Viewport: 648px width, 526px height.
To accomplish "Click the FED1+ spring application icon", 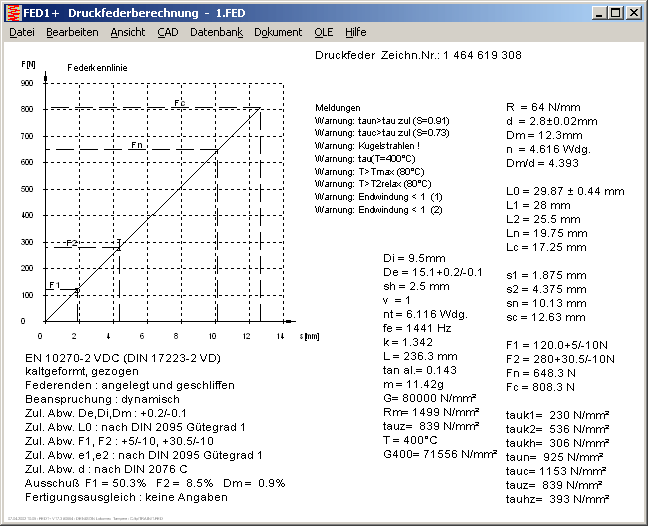I will tap(14, 13).
